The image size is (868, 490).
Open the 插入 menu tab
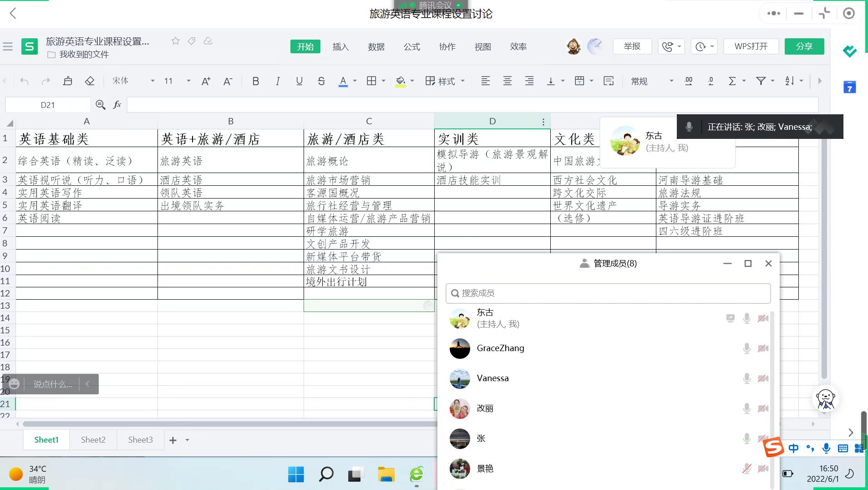tap(340, 46)
